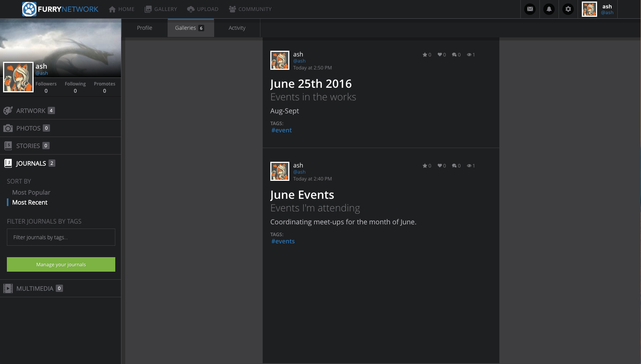Switch to the Activity tab
Screen dimensions: 641x364
[x=237, y=28]
